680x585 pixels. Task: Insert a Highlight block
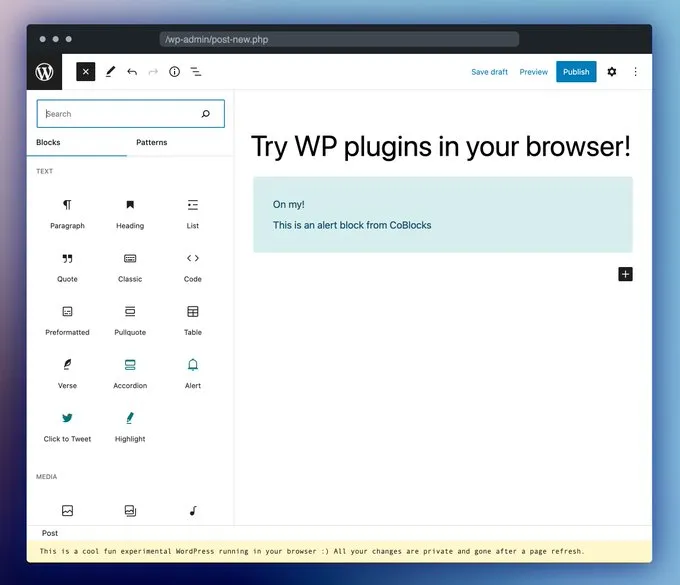point(130,427)
